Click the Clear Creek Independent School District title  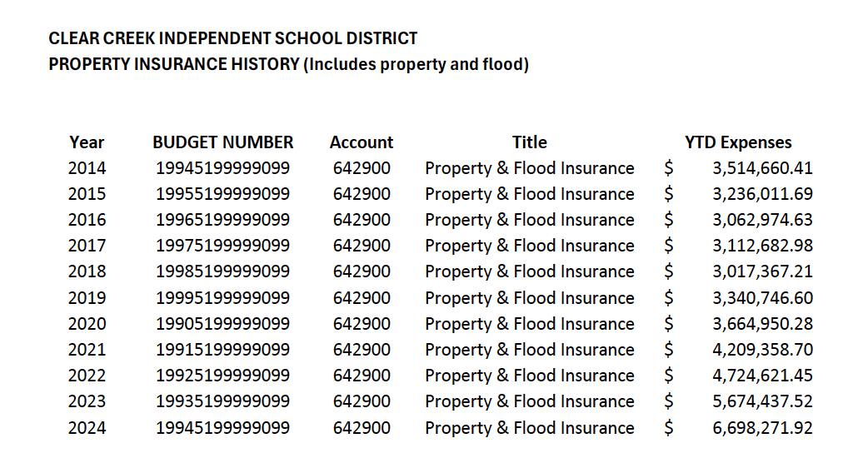coord(233,38)
